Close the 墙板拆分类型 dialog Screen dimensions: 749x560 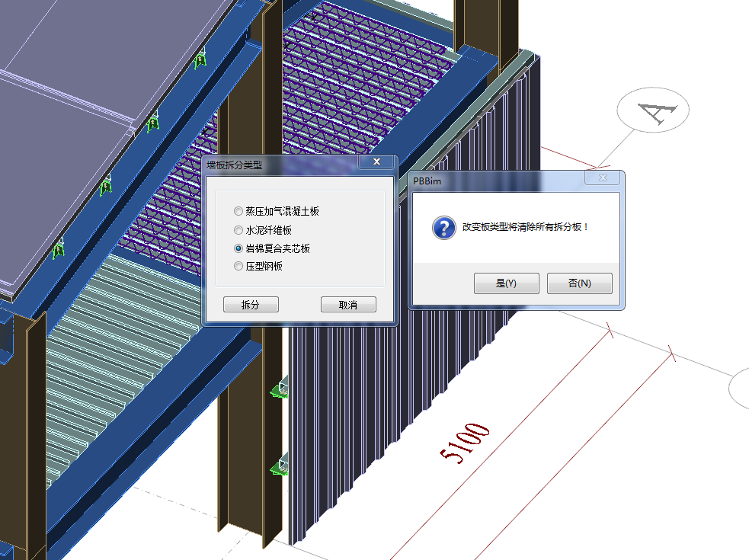coord(376,162)
